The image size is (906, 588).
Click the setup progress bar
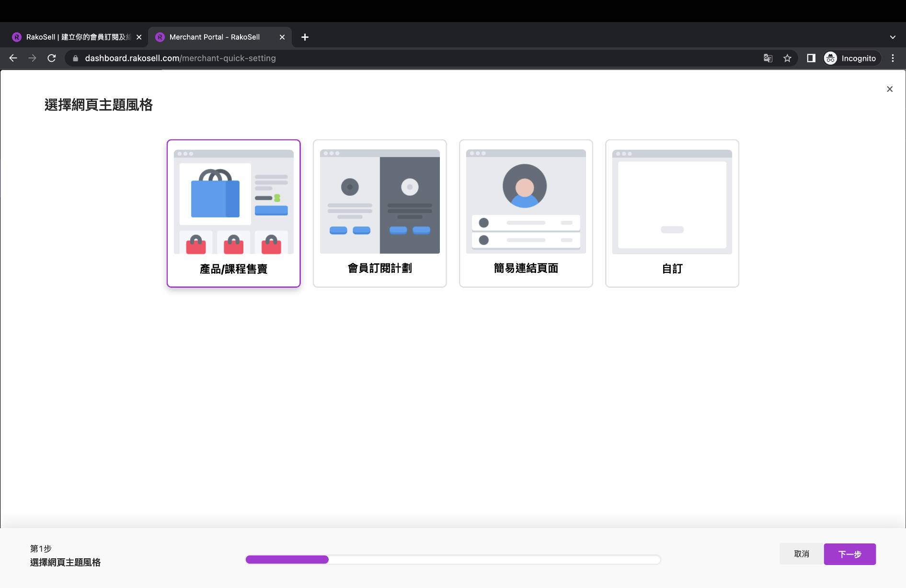click(453, 559)
